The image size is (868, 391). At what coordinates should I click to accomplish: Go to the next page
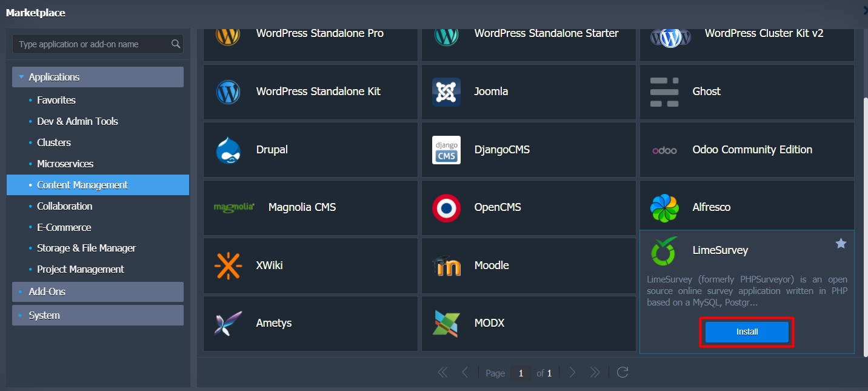(572, 372)
